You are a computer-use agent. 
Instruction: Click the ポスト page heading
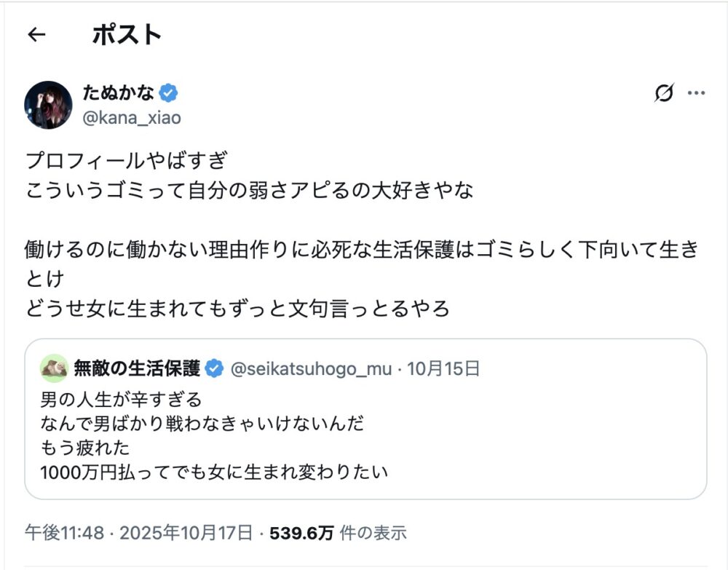pos(126,34)
